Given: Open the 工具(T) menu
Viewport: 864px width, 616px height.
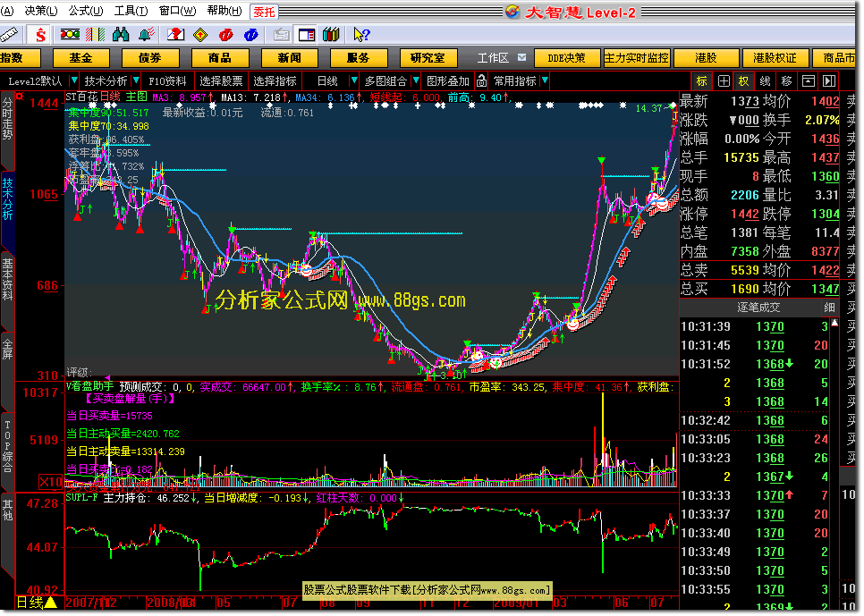Looking at the screenshot, I should (131, 11).
